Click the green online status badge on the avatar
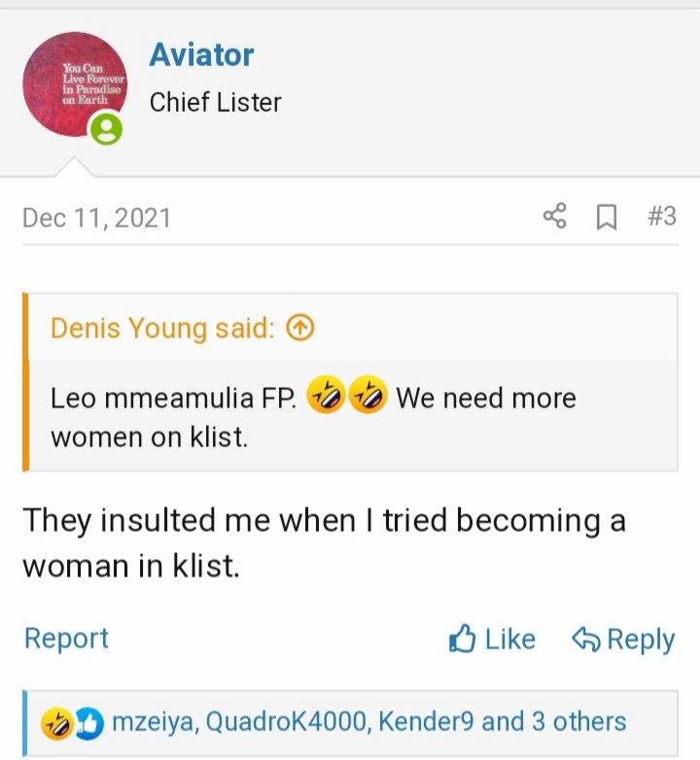 (x=107, y=129)
